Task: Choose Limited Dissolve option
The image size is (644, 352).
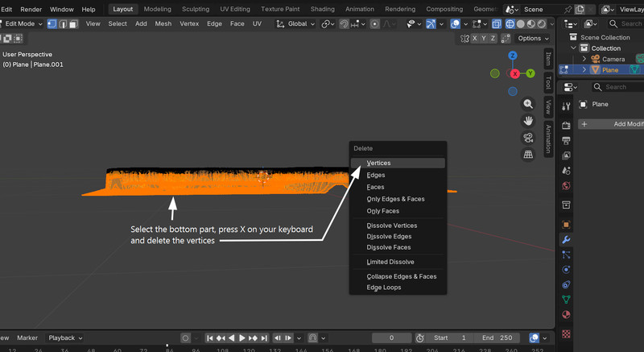Action: (398, 262)
